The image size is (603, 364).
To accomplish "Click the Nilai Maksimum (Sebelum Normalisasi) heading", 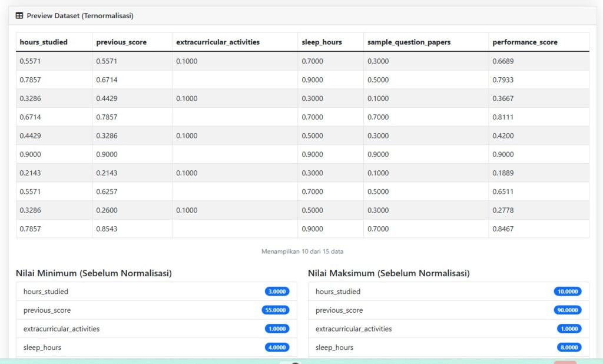I will coord(389,273).
